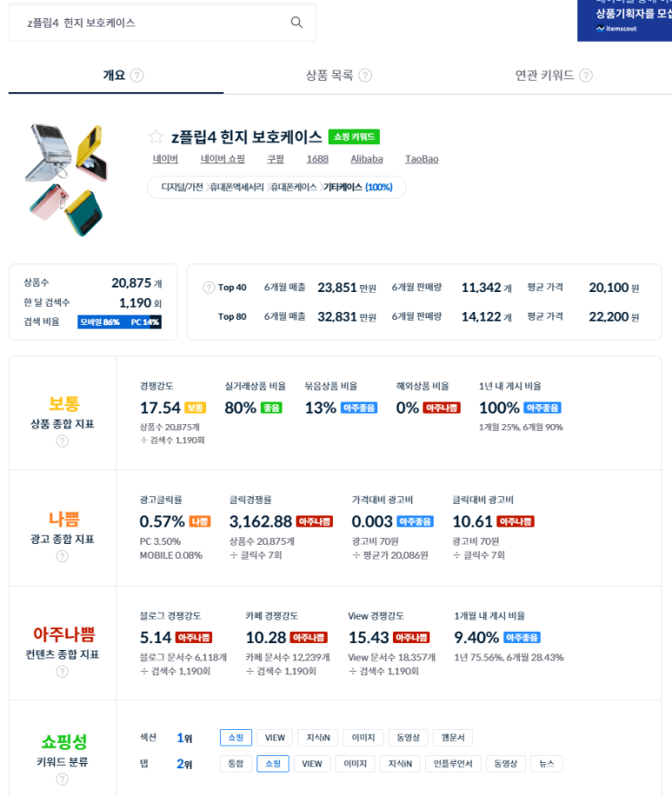Select VIEW in the 탭 row
Viewport: 672px width, 796px height.
point(312,764)
